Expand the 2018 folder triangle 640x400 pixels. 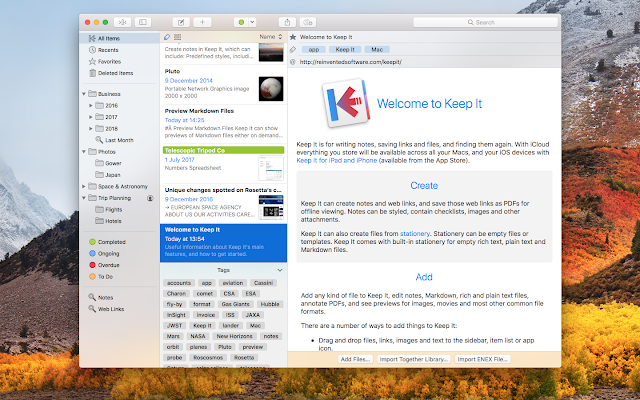click(91, 129)
